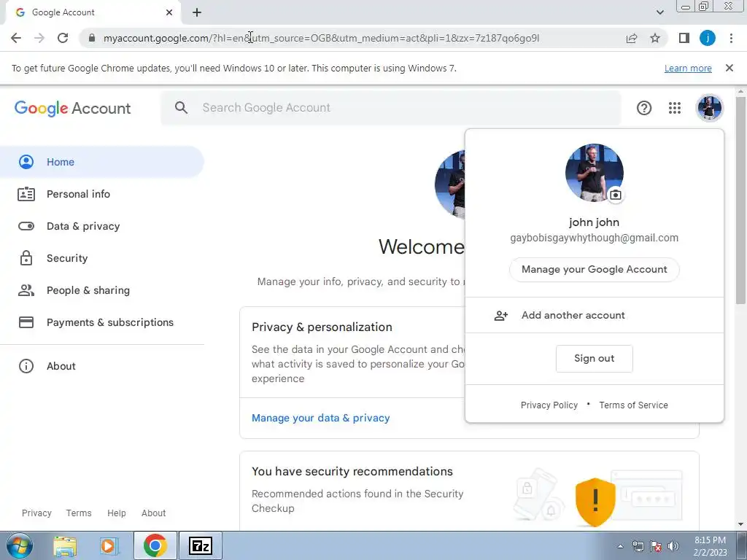This screenshot has height=560, width=747.
Task: Click the Sign out button
Action: (x=594, y=359)
